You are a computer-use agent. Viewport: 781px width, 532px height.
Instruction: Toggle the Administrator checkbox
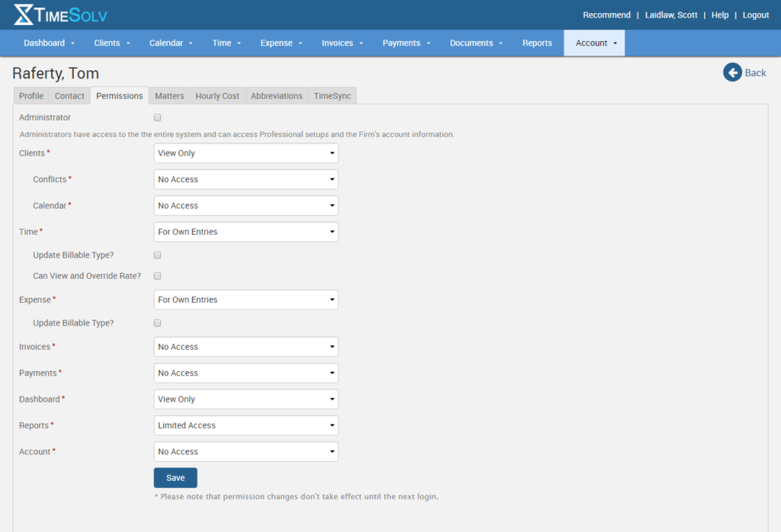(157, 117)
